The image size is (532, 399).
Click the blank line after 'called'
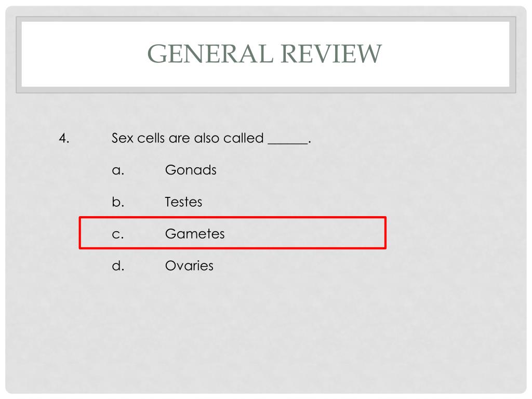[288, 143]
